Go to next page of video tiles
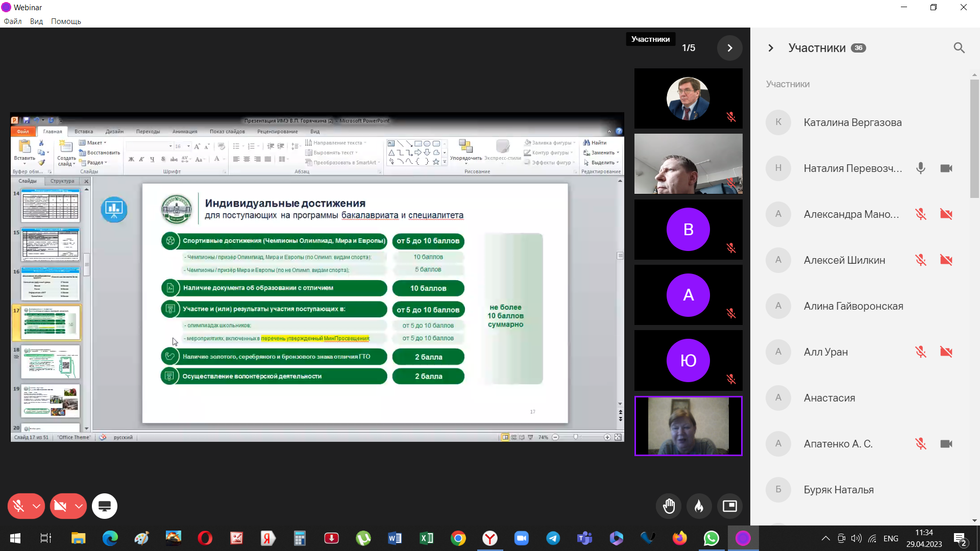This screenshot has height=551, width=980. click(730, 48)
